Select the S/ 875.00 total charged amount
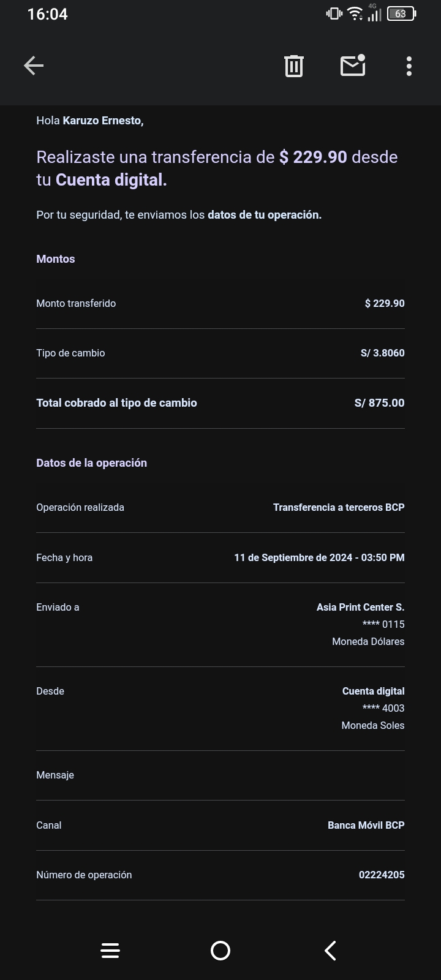This screenshot has height=980, width=441. (379, 403)
